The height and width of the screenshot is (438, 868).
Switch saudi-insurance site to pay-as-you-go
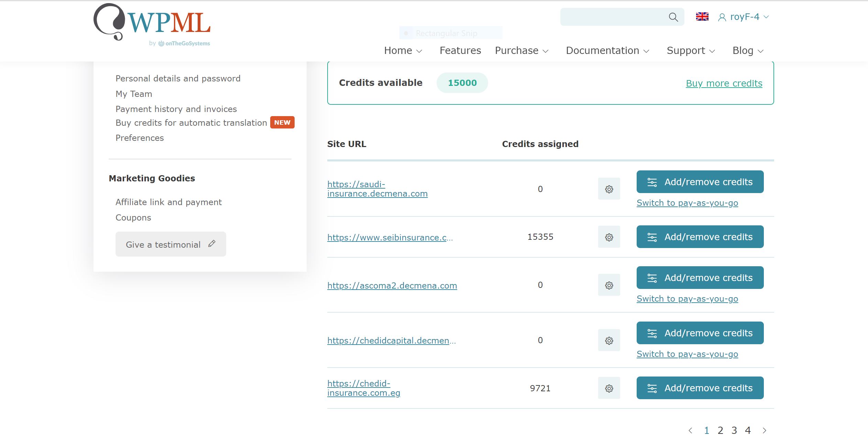tap(687, 203)
